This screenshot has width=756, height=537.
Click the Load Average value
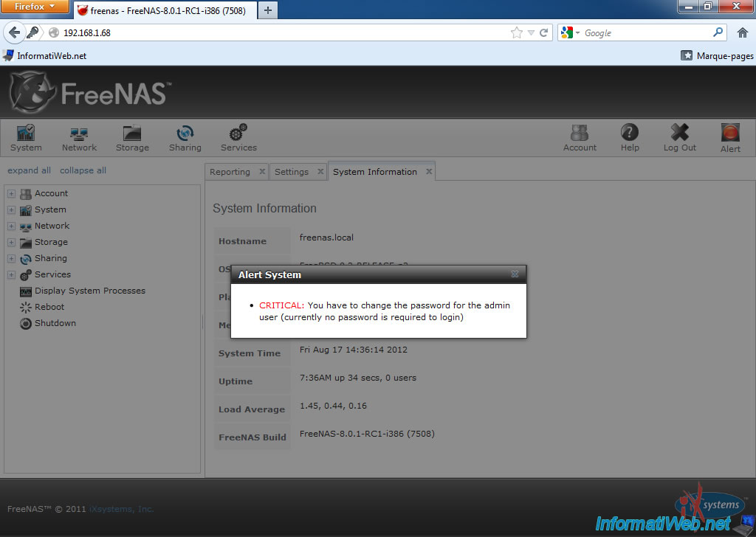[x=333, y=406]
